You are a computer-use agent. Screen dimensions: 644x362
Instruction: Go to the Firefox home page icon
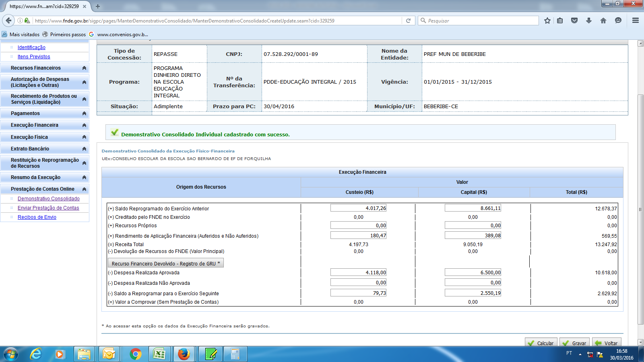(603, 21)
